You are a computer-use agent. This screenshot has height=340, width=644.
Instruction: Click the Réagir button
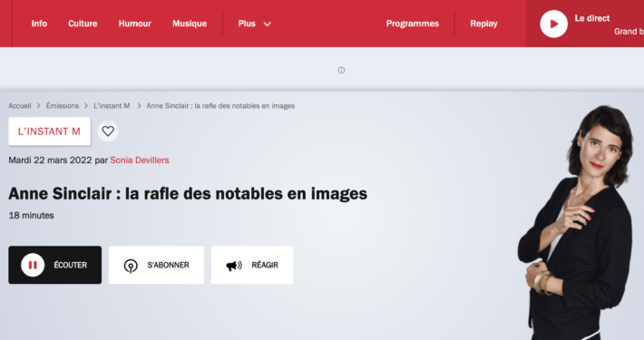point(252,265)
